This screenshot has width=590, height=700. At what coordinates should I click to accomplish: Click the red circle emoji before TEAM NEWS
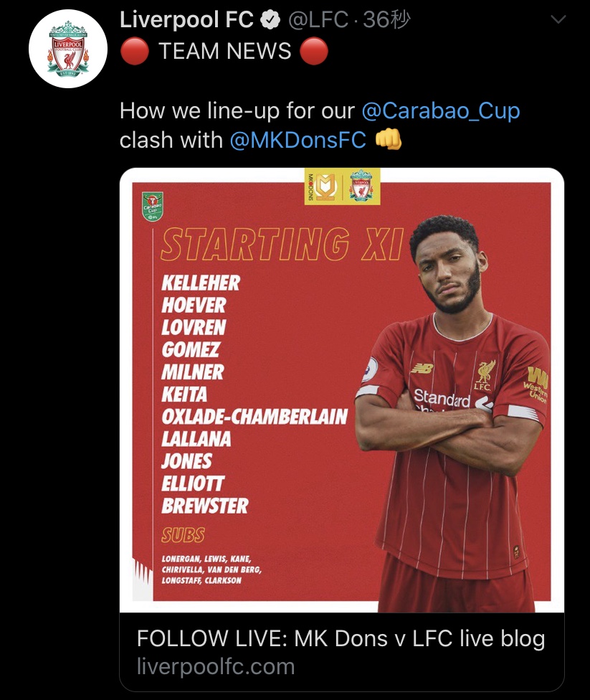click(x=134, y=52)
